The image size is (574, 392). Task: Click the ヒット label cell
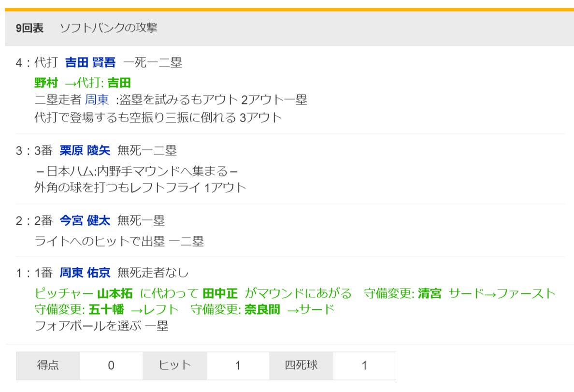pos(174,365)
